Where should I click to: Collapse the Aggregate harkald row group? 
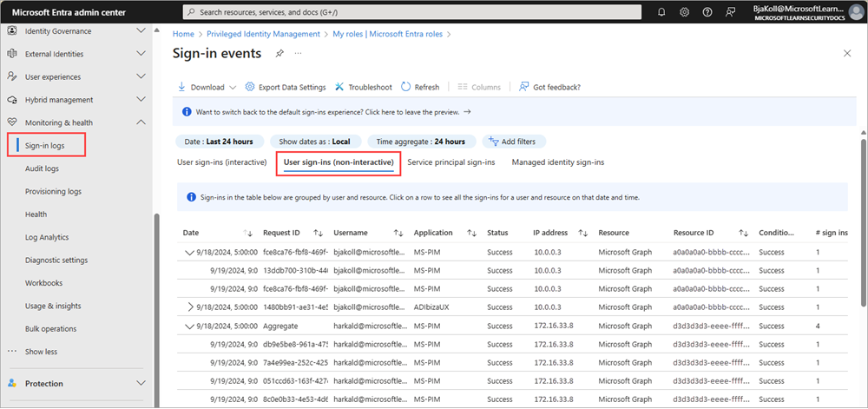(x=189, y=327)
